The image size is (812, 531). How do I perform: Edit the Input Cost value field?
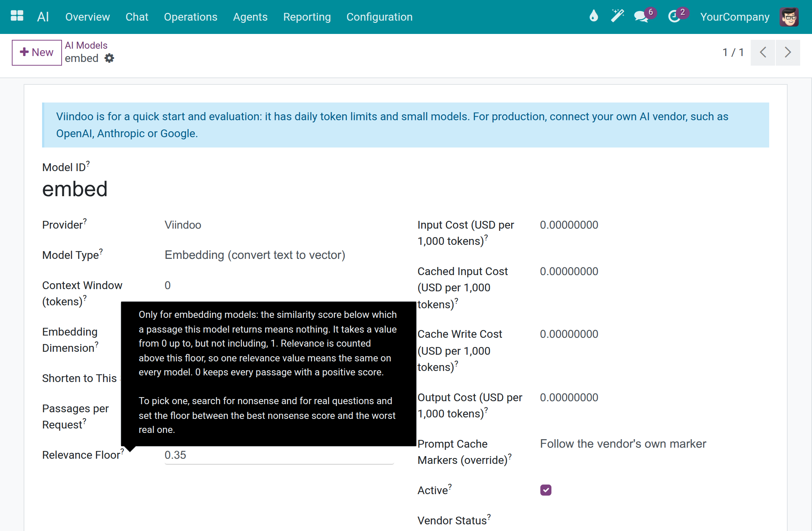click(654, 225)
